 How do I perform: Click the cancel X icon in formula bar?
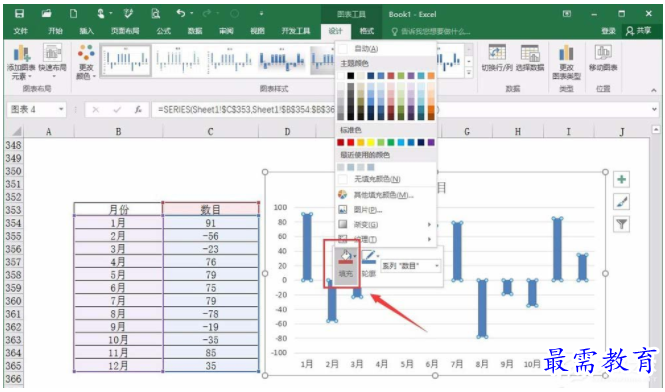(95, 110)
